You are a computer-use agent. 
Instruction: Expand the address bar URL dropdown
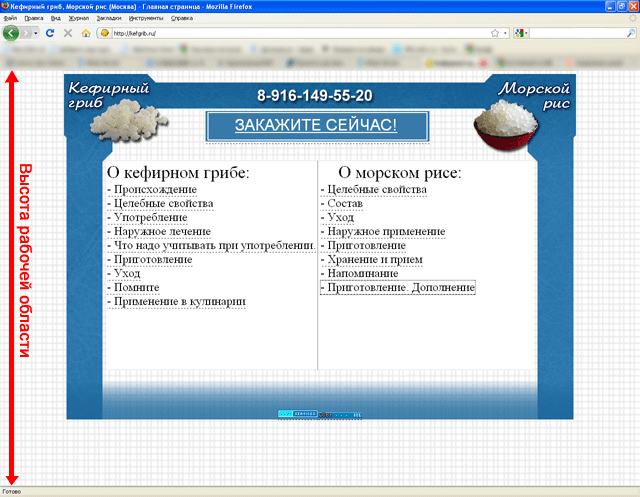(505, 33)
